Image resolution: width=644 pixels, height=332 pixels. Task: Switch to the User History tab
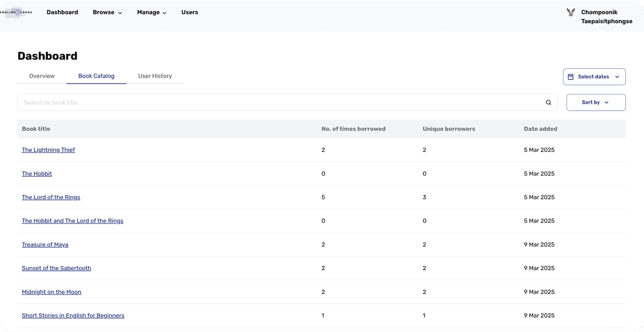(x=155, y=76)
